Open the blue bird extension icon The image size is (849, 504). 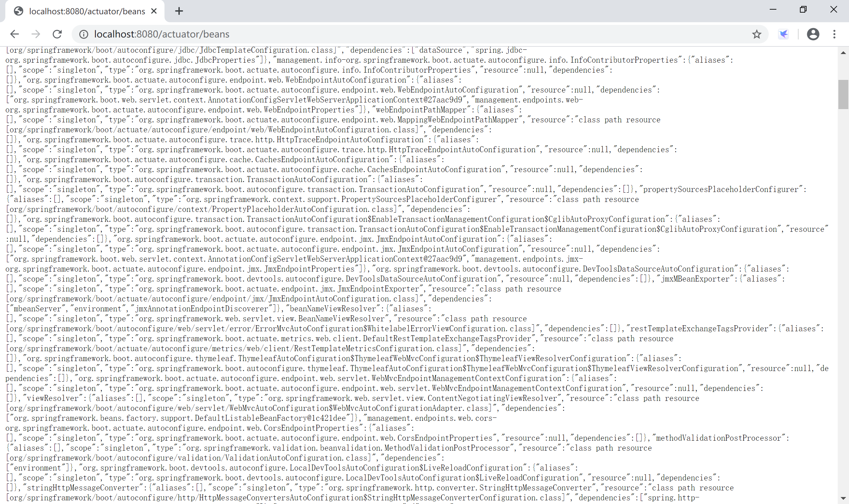pos(783,34)
